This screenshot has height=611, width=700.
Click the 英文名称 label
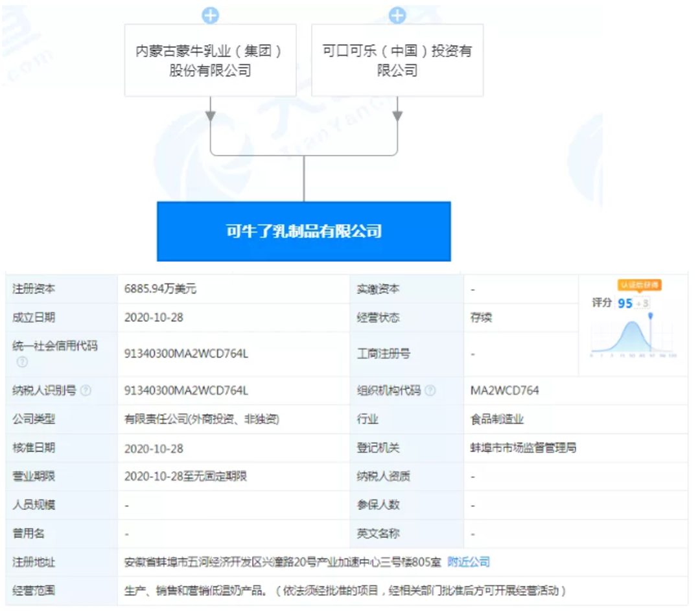coord(378,533)
